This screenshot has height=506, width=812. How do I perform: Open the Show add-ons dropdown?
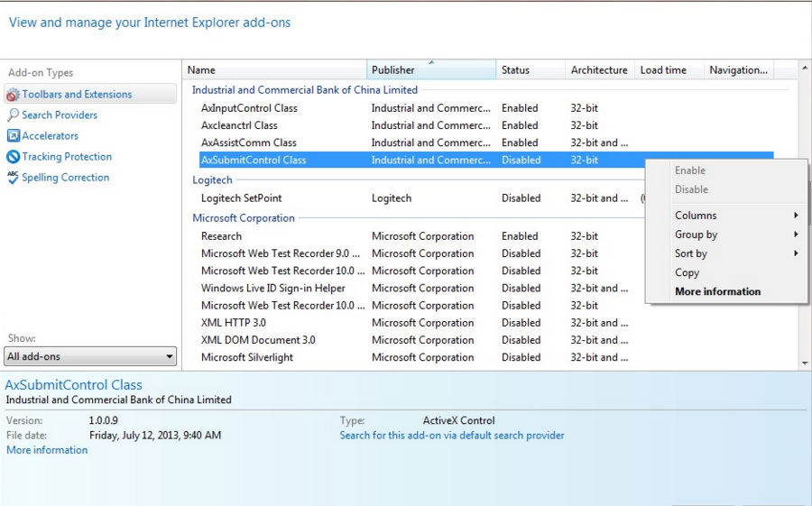pyautogui.click(x=90, y=356)
